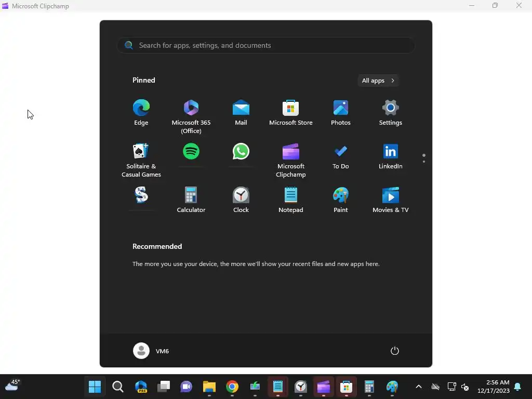Switch to Microsoft Store on taskbar
Image resolution: width=532 pixels, height=399 pixels.
[346, 387]
